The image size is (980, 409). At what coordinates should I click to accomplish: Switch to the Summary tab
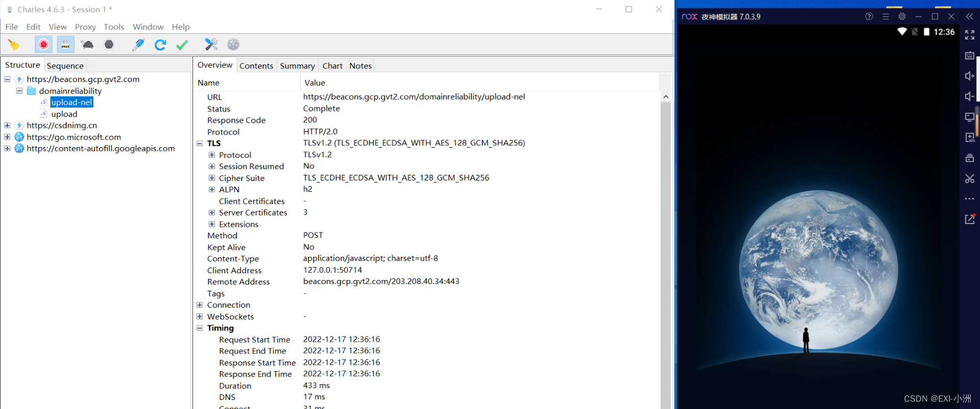pos(297,66)
